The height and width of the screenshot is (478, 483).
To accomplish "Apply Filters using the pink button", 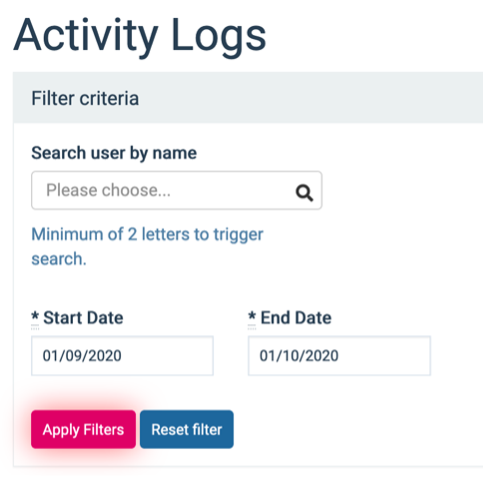I will pos(83,429).
